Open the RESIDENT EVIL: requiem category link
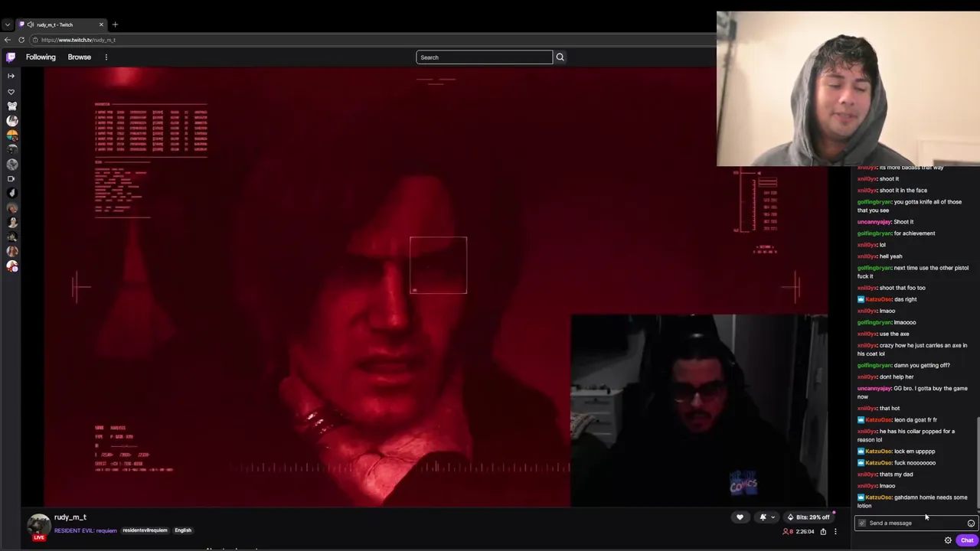 86,530
